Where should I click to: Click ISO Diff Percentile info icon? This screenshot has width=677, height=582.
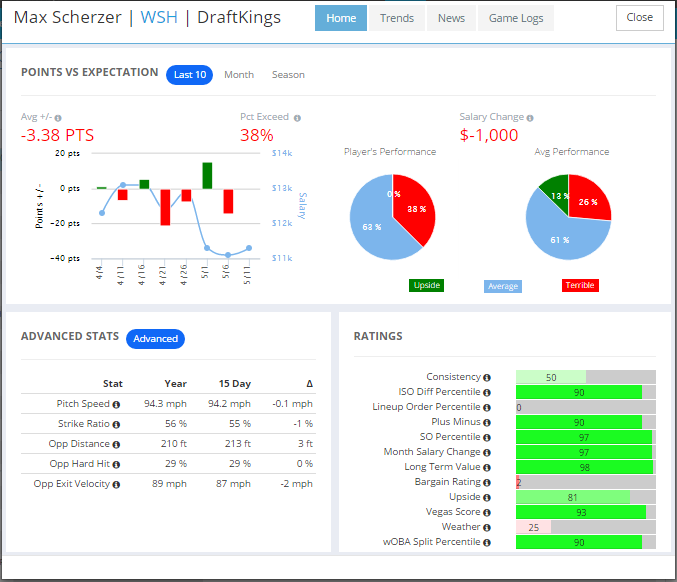tap(487, 392)
